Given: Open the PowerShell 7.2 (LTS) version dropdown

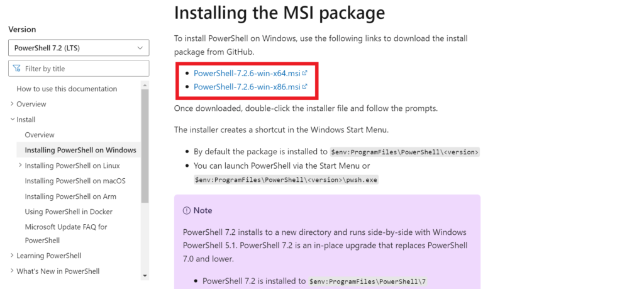Looking at the screenshot, I should pos(79,48).
